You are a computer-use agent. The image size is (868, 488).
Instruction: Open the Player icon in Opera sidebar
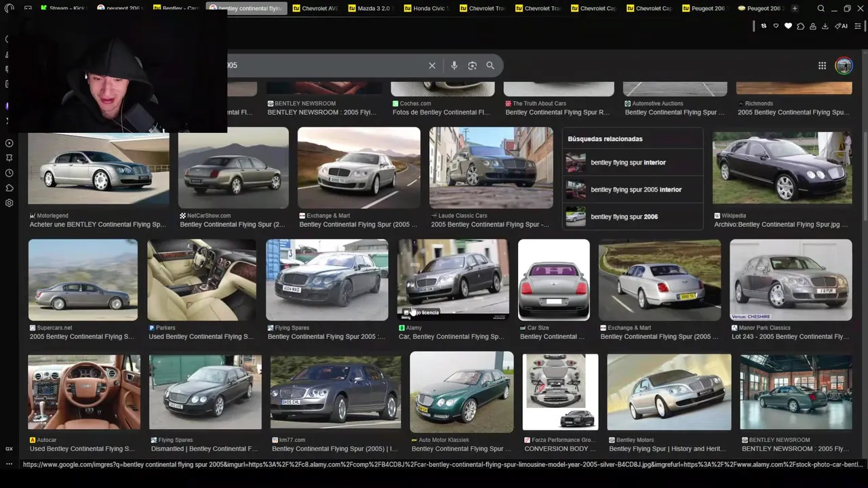[x=9, y=143]
